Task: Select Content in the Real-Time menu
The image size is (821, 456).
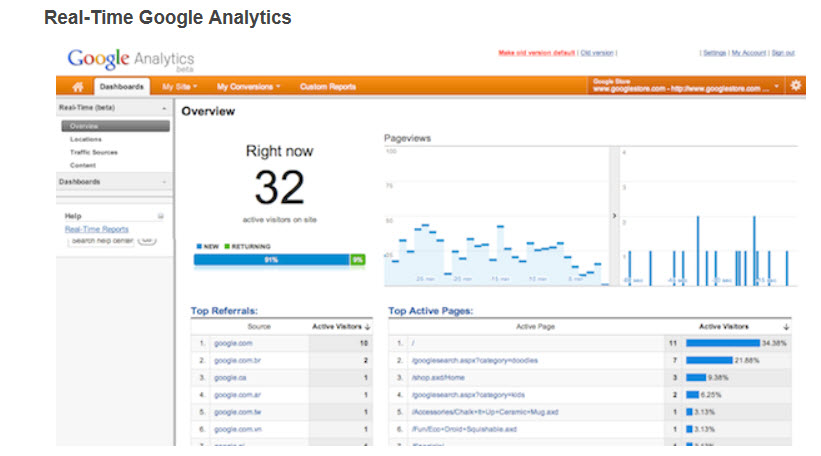Action: (83, 165)
